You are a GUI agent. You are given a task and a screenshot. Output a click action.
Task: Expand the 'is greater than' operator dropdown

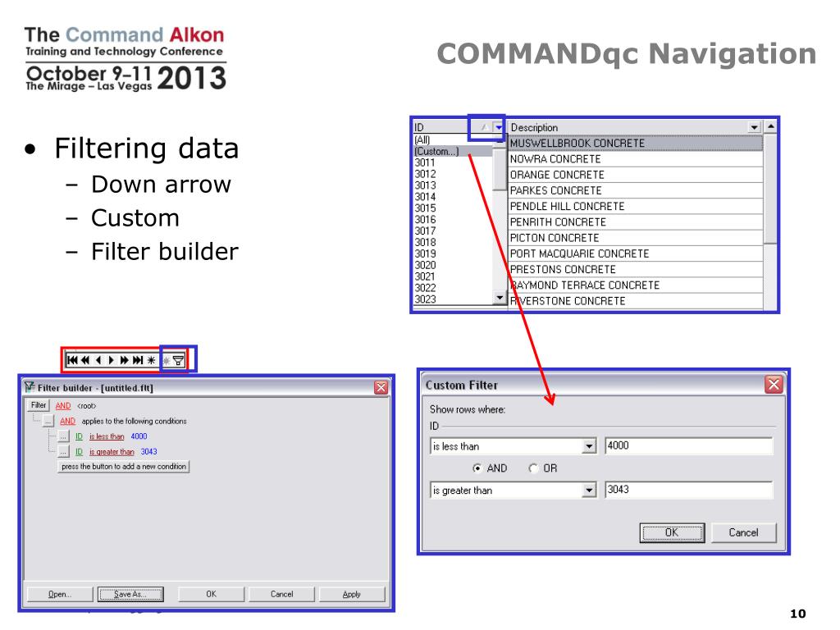point(589,490)
